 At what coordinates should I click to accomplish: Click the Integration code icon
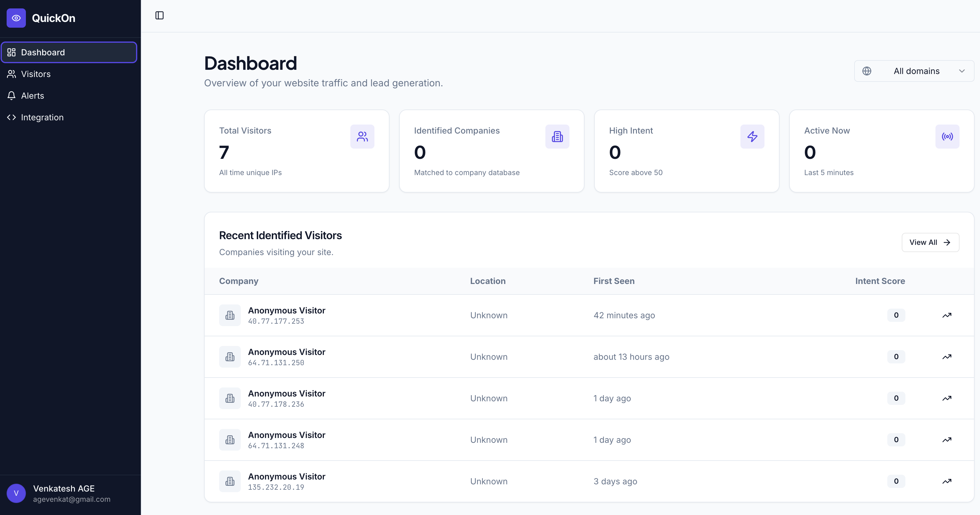(x=11, y=117)
